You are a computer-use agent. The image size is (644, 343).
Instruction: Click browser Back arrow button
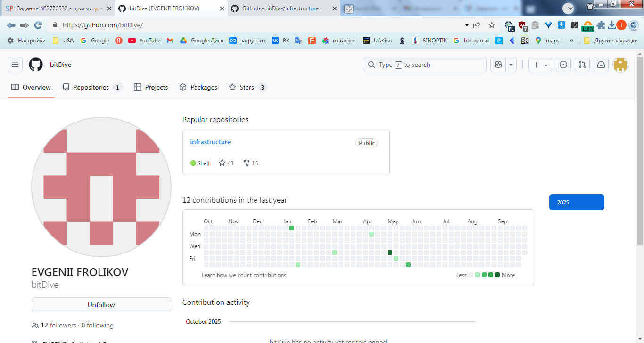pyautogui.click(x=11, y=25)
